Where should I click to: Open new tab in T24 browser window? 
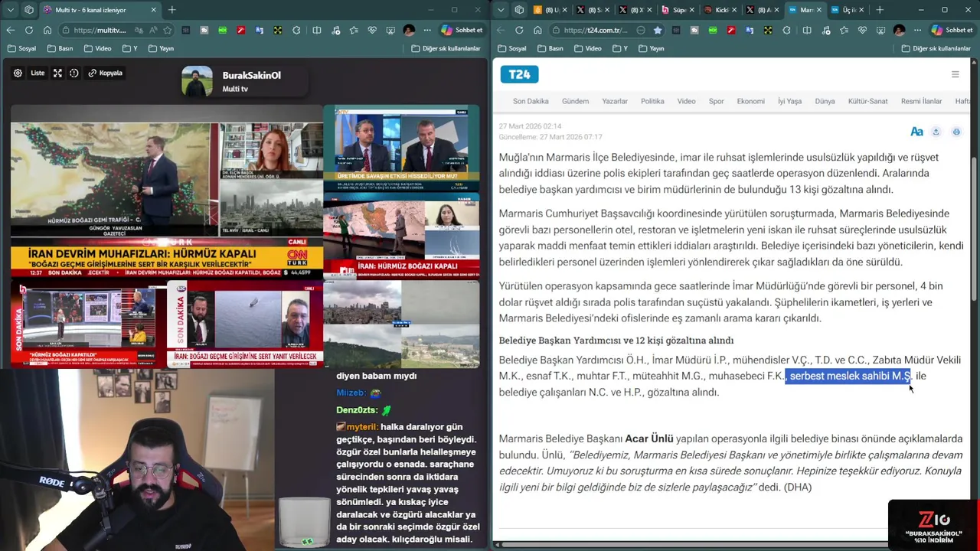tap(879, 10)
